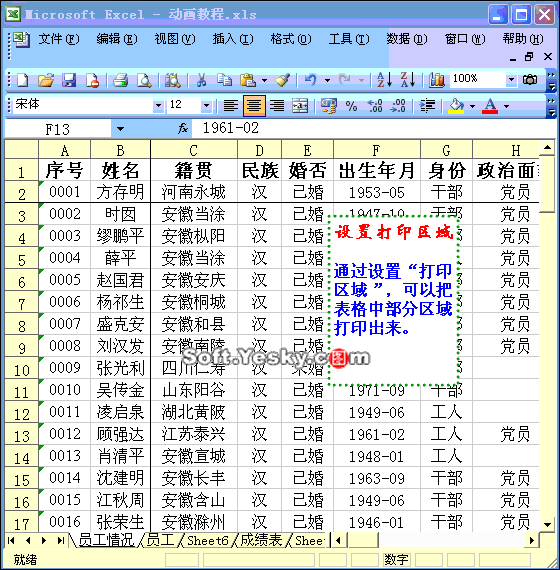Open the Print Preview magnifier icon
560x570 pixels.
point(144,80)
